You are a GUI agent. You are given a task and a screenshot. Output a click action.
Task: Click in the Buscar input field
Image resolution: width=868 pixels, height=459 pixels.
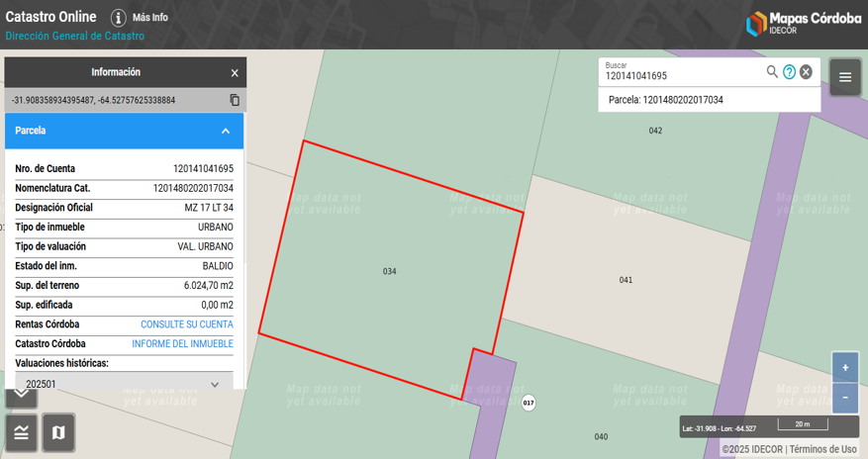point(683,75)
